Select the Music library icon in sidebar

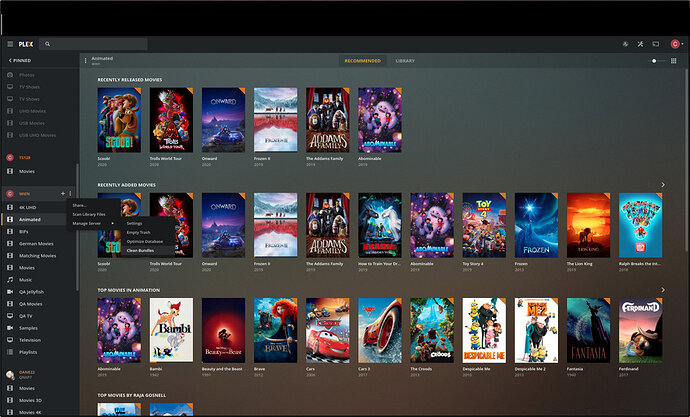coord(10,280)
